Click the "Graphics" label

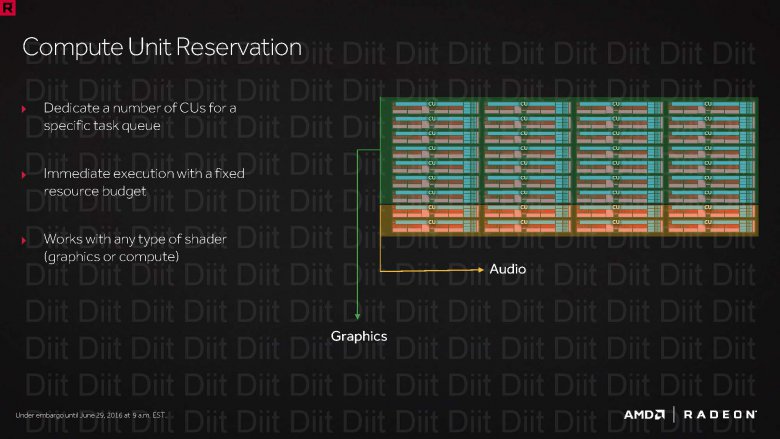[x=358, y=337]
